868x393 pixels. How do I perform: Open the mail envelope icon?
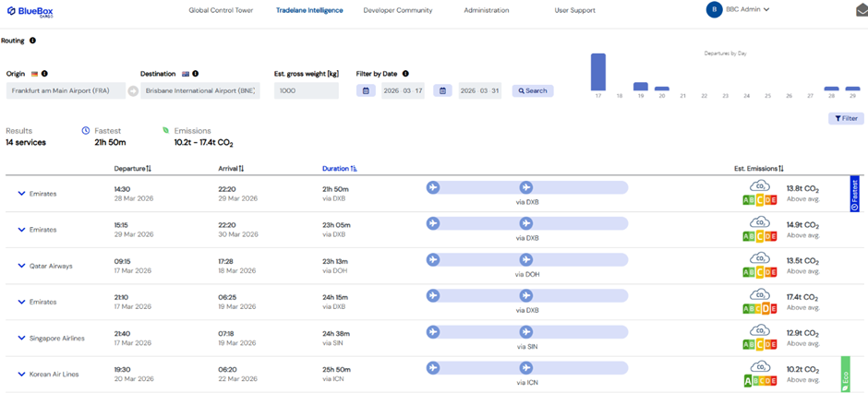pyautogui.click(x=862, y=11)
